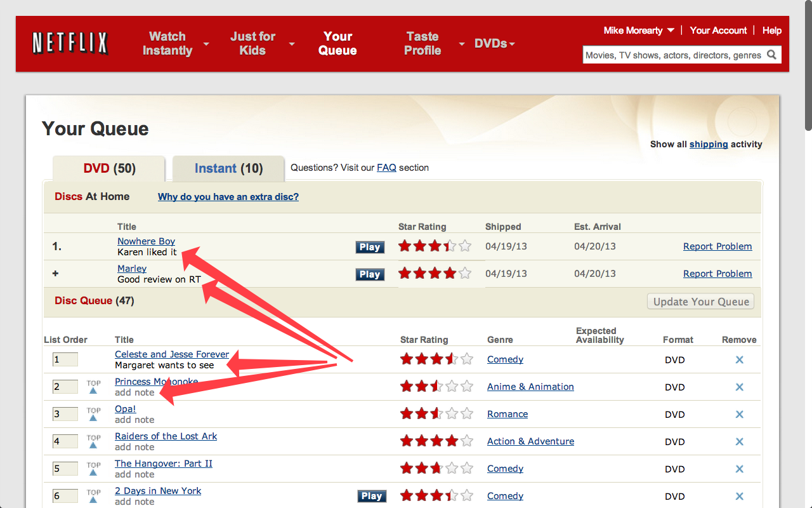Image resolution: width=812 pixels, height=508 pixels.
Task: Select Taste Profile in the navigation bar
Action: click(422, 43)
